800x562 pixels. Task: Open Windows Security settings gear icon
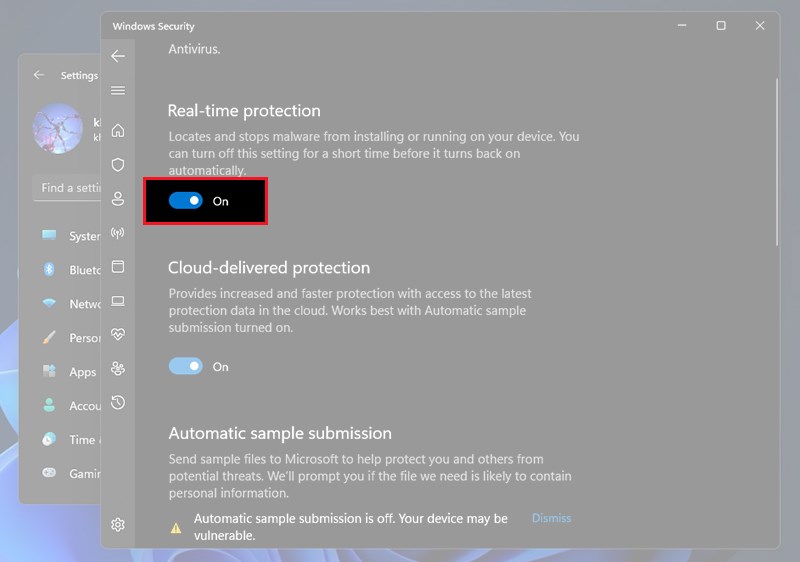click(x=118, y=524)
